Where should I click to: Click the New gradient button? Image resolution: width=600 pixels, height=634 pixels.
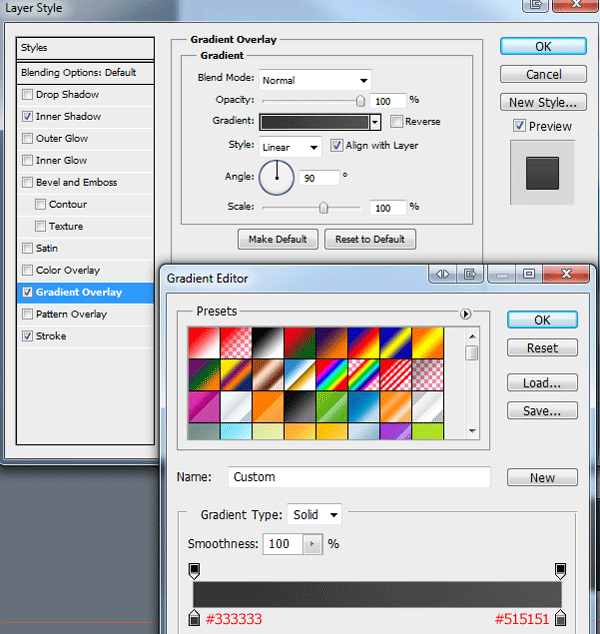(x=542, y=478)
